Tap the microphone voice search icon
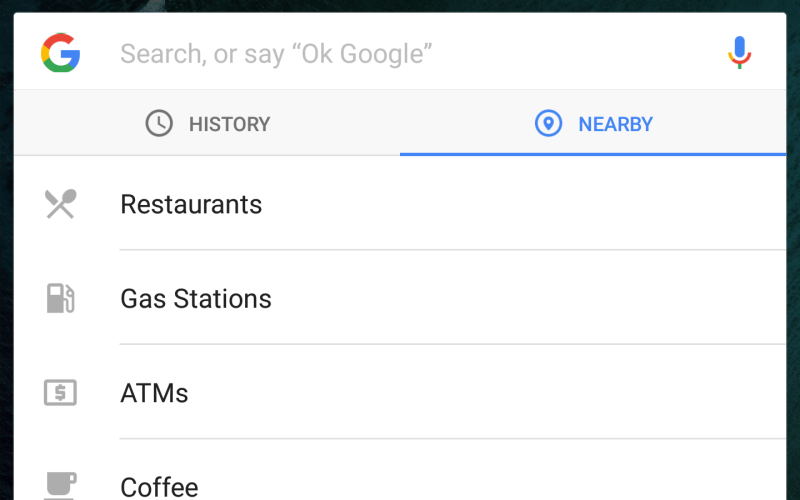This screenshot has height=500, width=800. [739, 52]
